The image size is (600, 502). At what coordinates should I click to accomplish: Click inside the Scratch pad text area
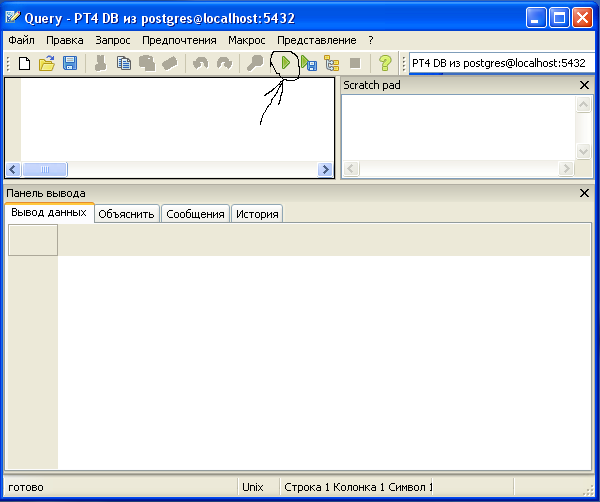(x=458, y=127)
